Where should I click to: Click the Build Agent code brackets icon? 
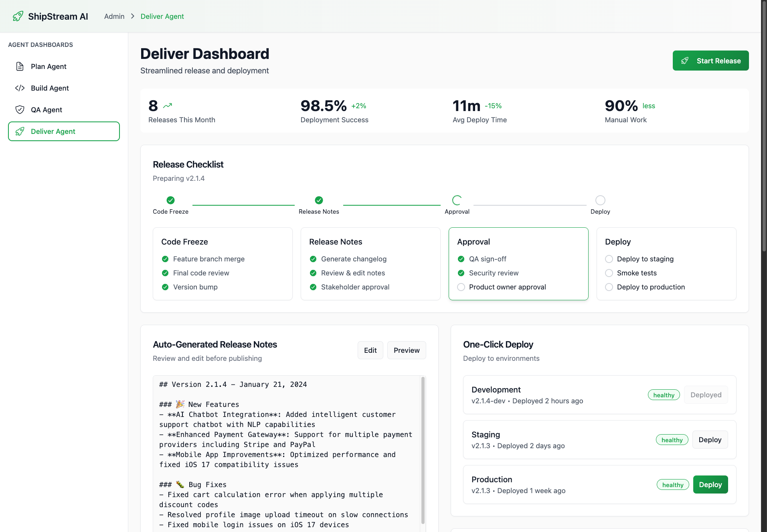pyautogui.click(x=20, y=88)
